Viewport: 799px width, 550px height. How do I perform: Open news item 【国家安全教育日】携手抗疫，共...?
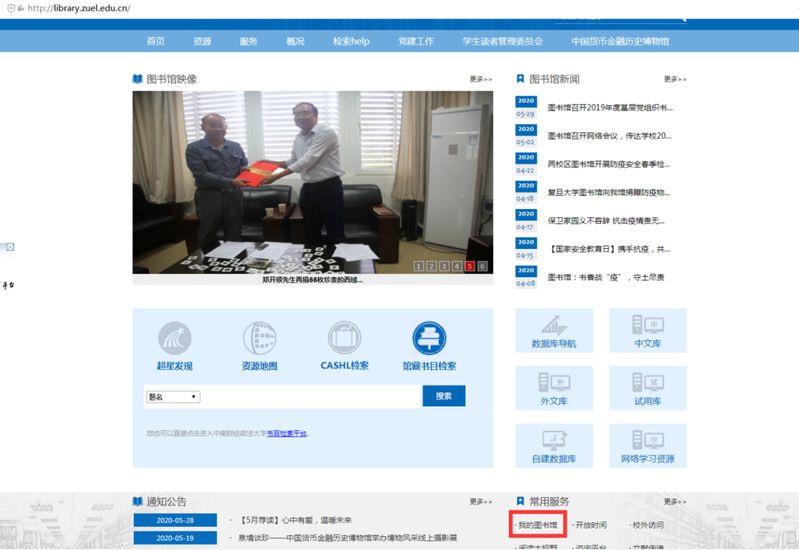point(609,249)
